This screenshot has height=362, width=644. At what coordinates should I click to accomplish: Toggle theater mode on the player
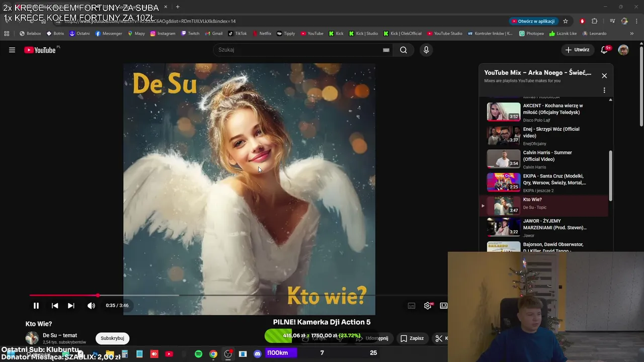tap(443, 306)
